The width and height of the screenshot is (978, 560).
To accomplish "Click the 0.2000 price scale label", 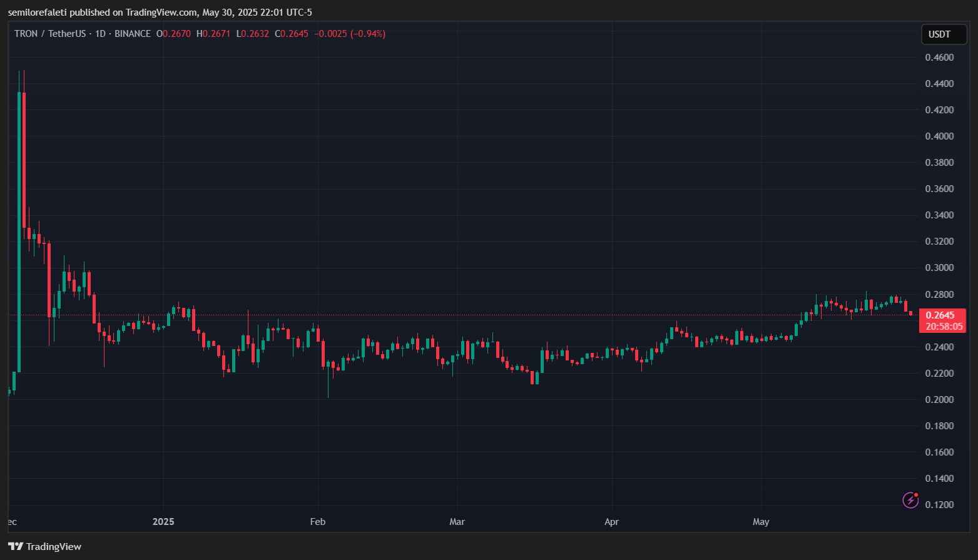I will [x=939, y=400].
